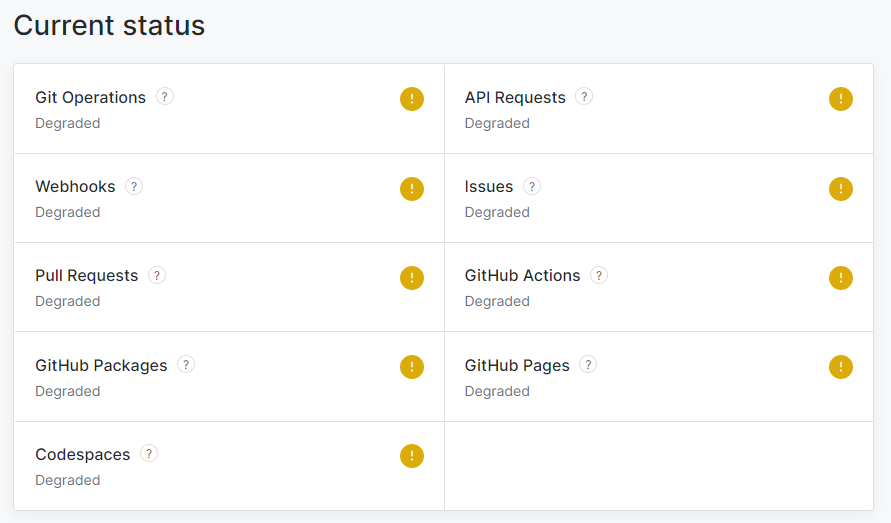Click Degraded status under Pull Requests
891x523 pixels.
coord(68,301)
